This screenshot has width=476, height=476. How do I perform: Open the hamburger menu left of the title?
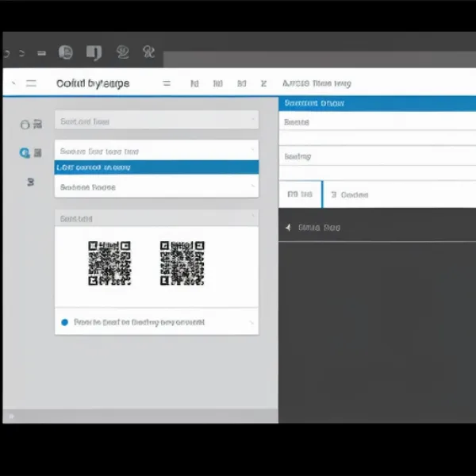coord(31,83)
